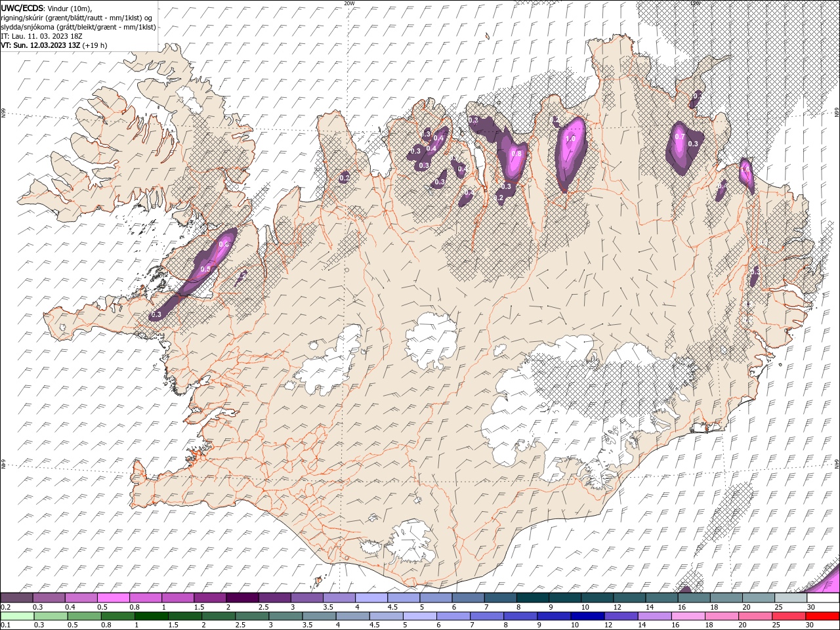Click the '0.7' value in the northeast snow cell
The width and height of the screenshot is (840, 630).
680,136
